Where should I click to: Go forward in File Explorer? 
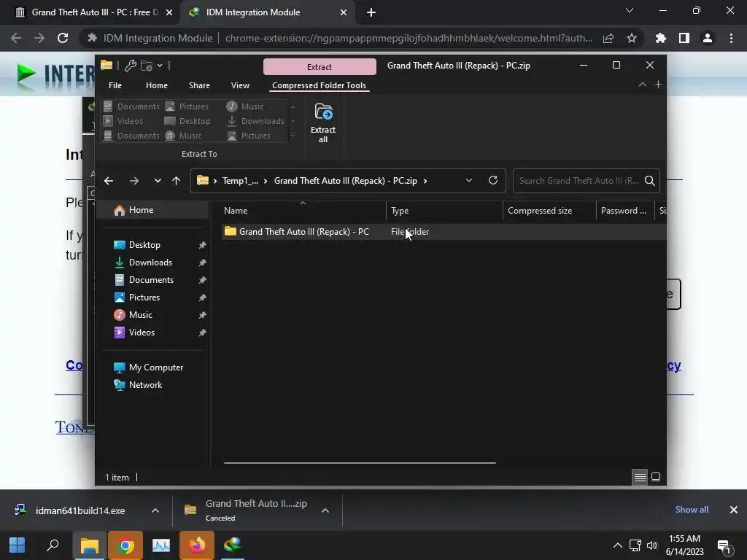pos(134,181)
